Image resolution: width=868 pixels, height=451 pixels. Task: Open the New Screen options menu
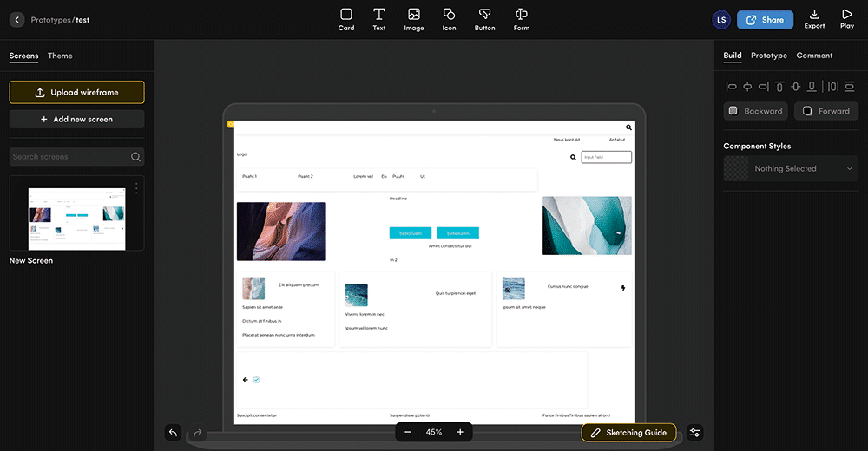(136, 188)
